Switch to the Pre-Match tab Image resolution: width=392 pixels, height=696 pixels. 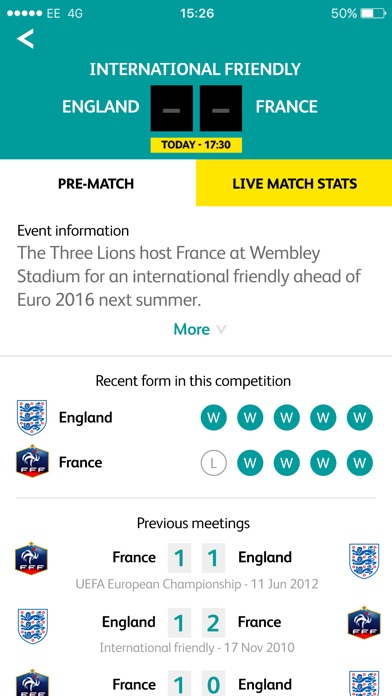pyautogui.click(x=98, y=183)
